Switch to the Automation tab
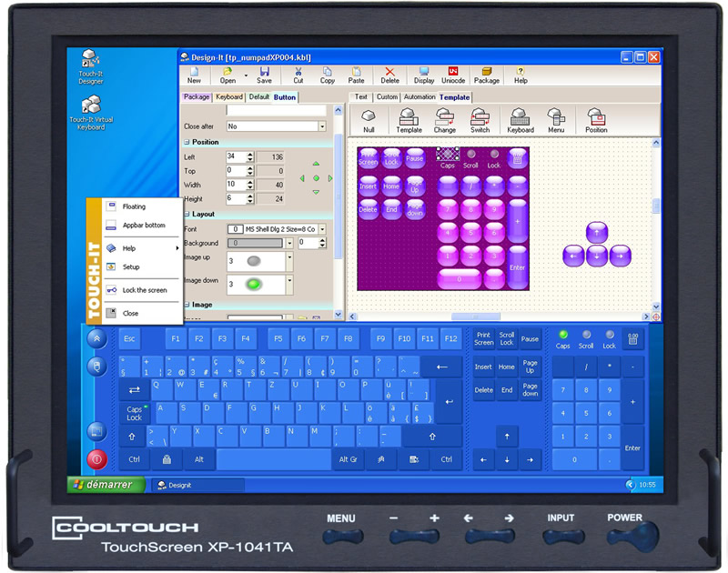 point(419,97)
